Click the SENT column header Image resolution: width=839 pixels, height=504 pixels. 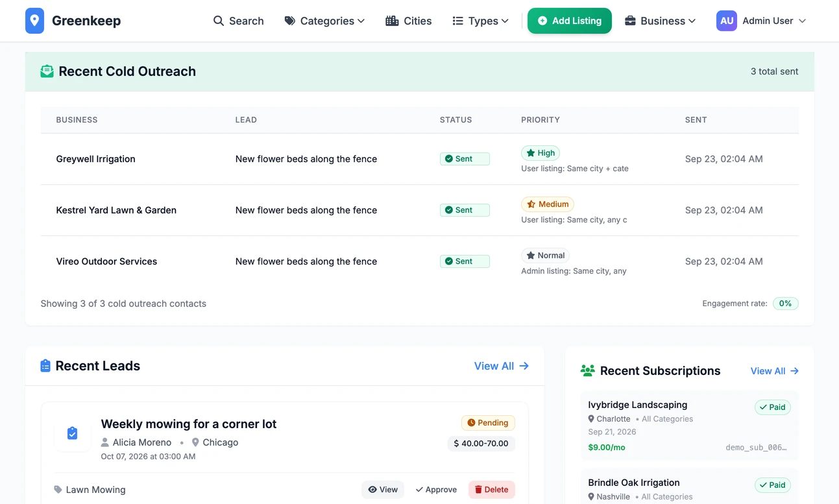(x=696, y=120)
